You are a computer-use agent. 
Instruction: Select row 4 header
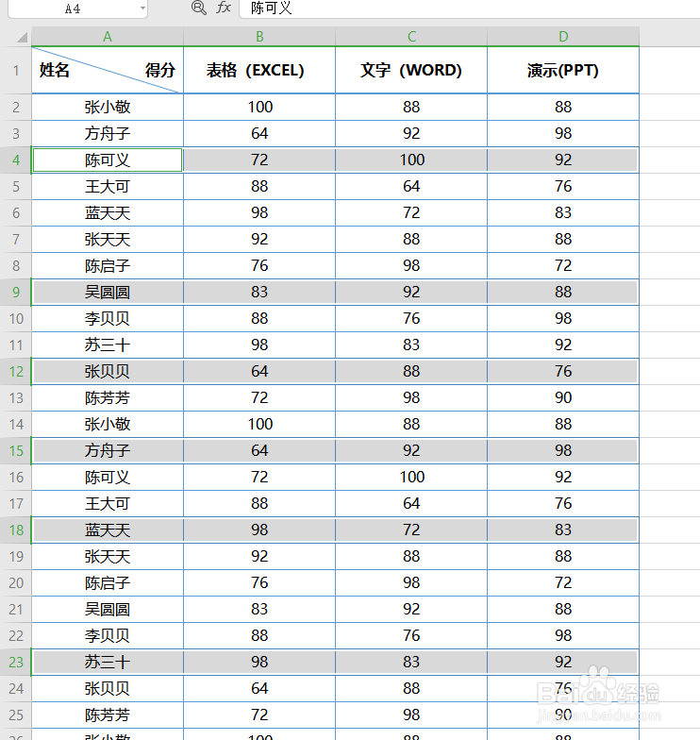pos(15,160)
